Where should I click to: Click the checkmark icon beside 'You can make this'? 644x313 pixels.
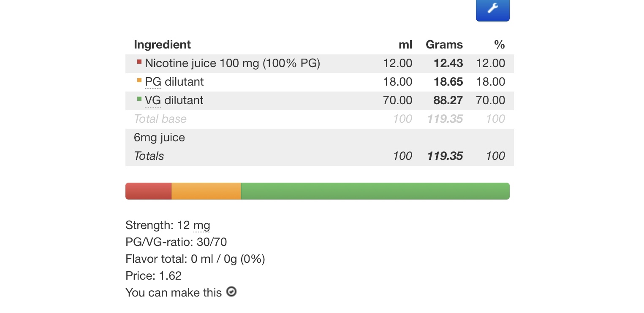tap(231, 291)
